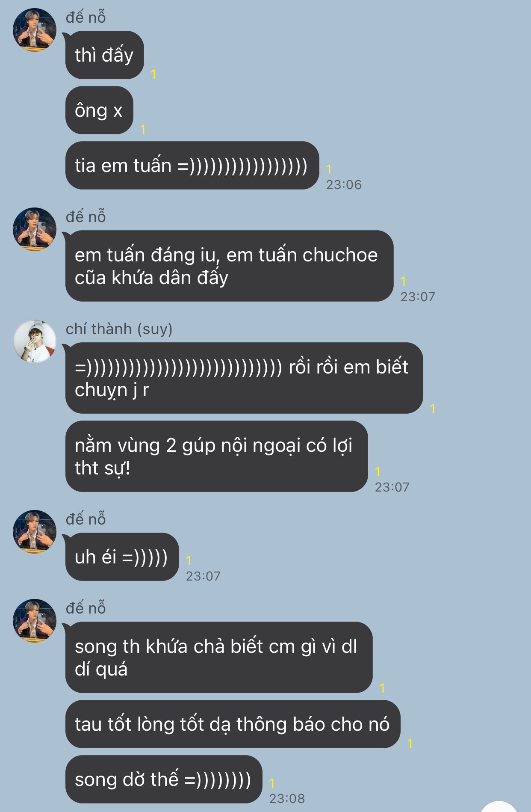The height and width of the screenshot is (812, 531).
Task: Open đế nỗ avatar beside "em tuấn đáng iu"
Action: 35,230
